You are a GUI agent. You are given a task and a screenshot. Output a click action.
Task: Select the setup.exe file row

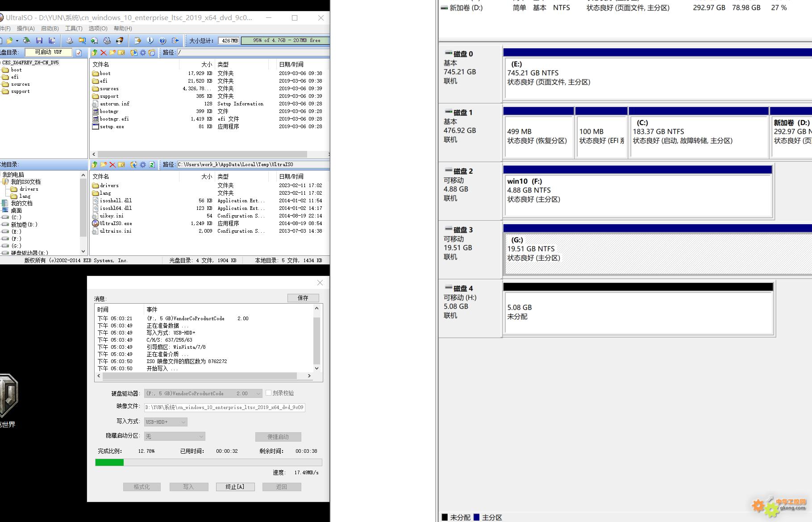[210, 127]
